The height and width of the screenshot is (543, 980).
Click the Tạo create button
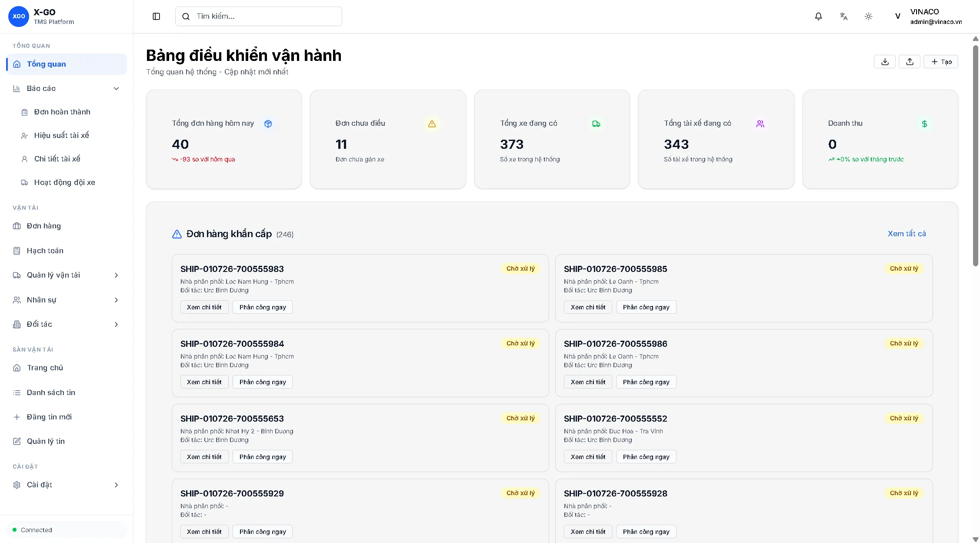click(x=941, y=62)
